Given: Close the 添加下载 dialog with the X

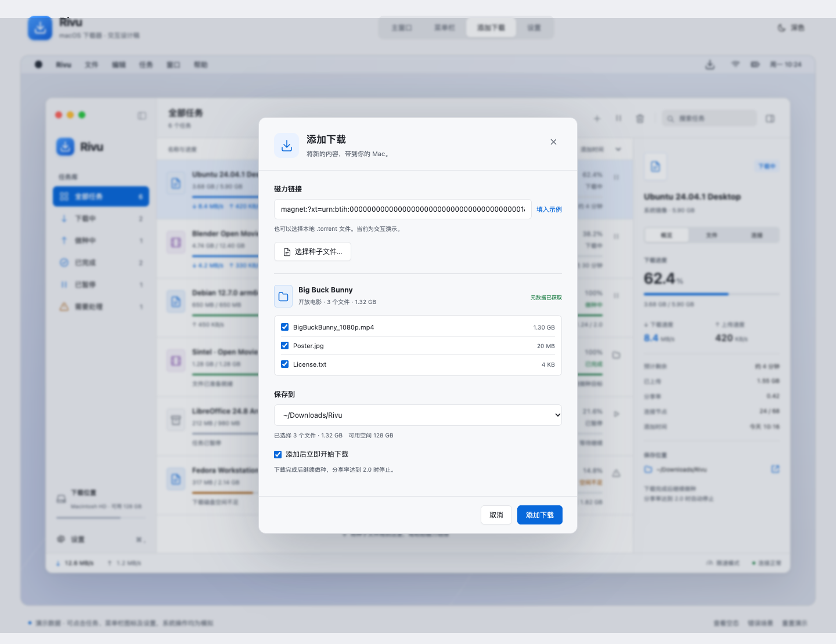Looking at the screenshot, I should pyautogui.click(x=553, y=142).
